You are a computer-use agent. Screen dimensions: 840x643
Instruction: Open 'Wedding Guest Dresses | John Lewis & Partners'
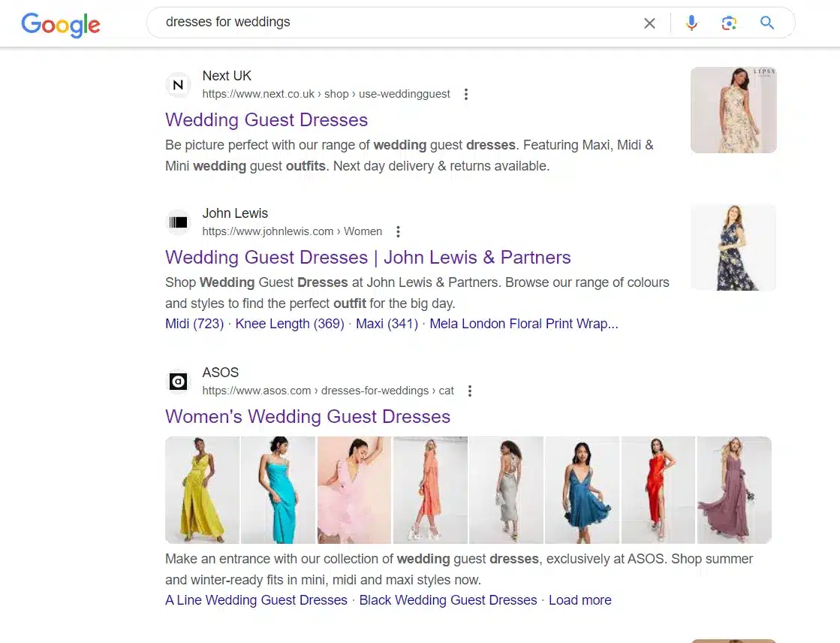click(x=368, y=257)
